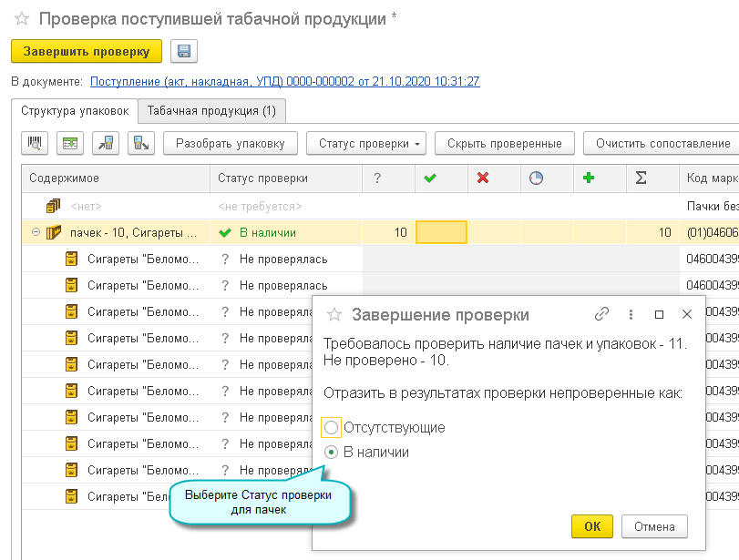Screen dimensions: 739x560
Task: Click the save (floppy disk) icon
Action: coord(183,52)
